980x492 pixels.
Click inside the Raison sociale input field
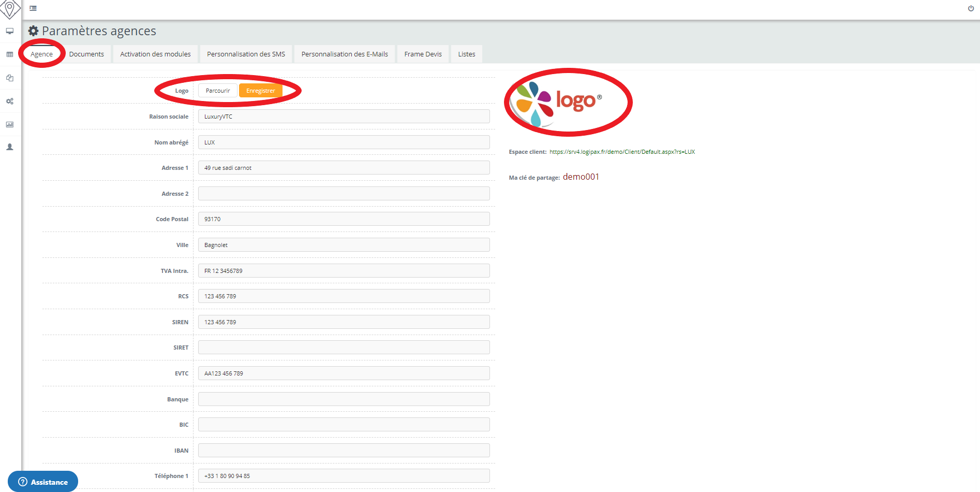click(x=343, y=116)
